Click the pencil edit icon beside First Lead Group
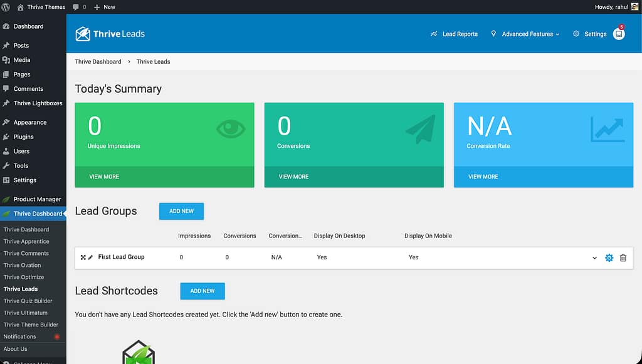This screenshot has height=364, width=642. pos(90,257)
